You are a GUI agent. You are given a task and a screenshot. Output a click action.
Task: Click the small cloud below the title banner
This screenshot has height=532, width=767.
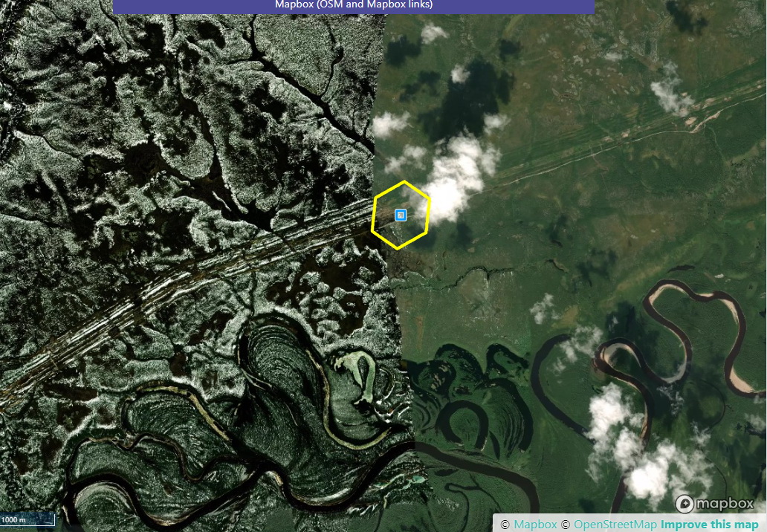tap(433, 33)
